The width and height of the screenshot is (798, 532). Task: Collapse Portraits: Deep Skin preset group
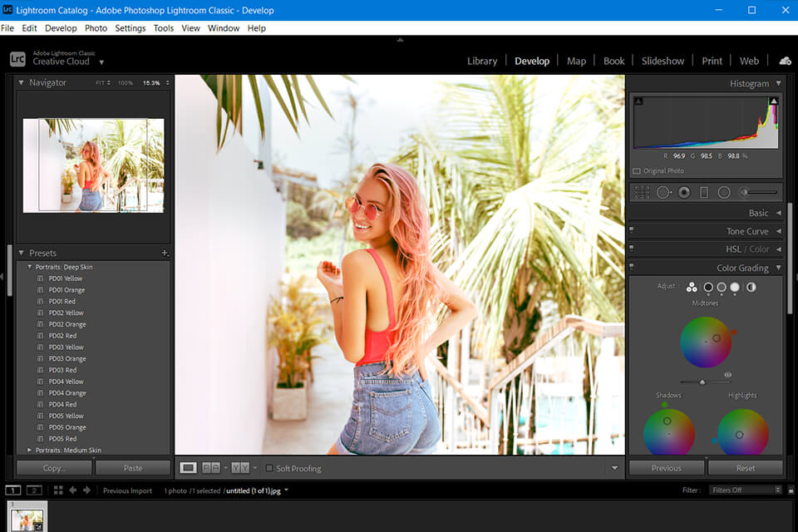(x=30, y=267)
